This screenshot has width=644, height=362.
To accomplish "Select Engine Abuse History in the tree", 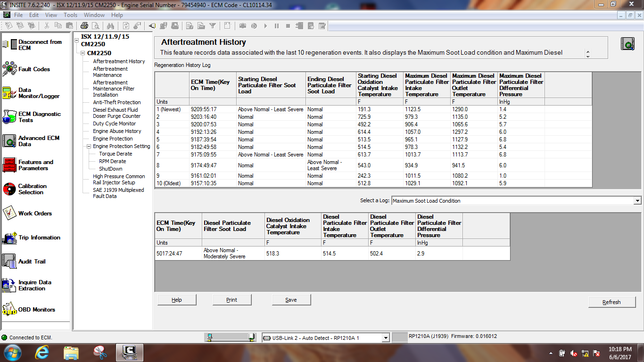I will 117,131.
